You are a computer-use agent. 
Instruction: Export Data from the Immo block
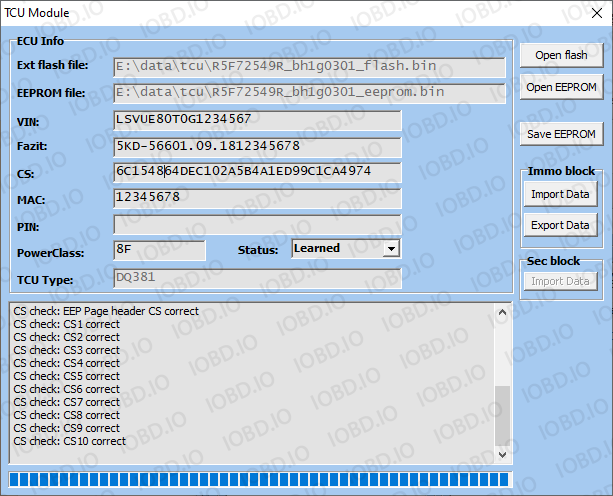(560, 225)
